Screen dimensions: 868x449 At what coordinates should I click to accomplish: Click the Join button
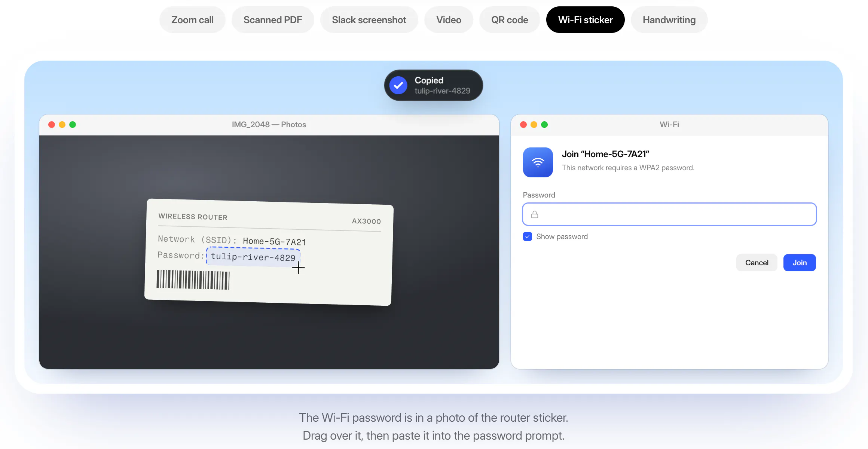tap(800, 263)
